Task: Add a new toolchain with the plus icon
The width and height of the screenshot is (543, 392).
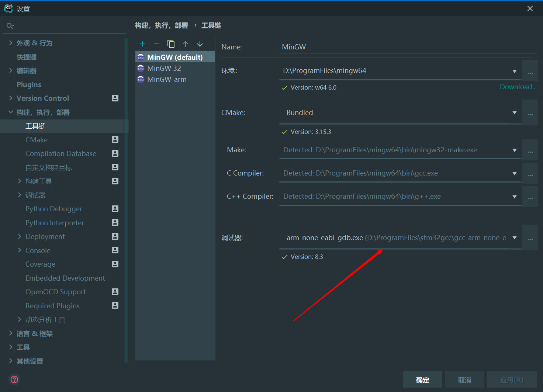Action: [142, 44]
